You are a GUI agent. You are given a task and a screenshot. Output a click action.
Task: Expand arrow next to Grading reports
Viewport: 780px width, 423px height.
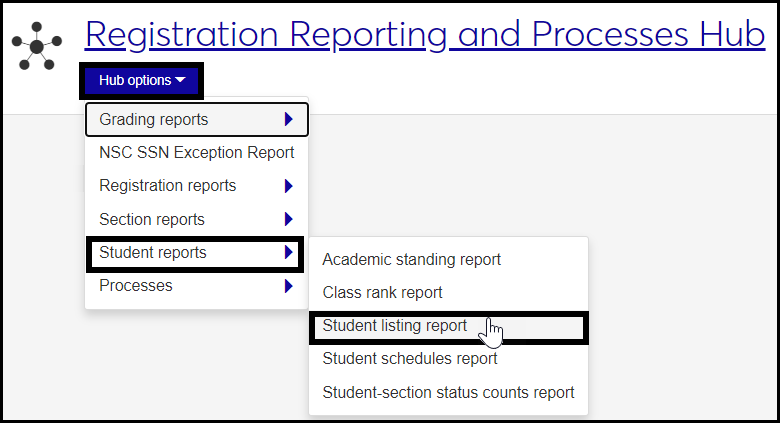coord(288,120)
